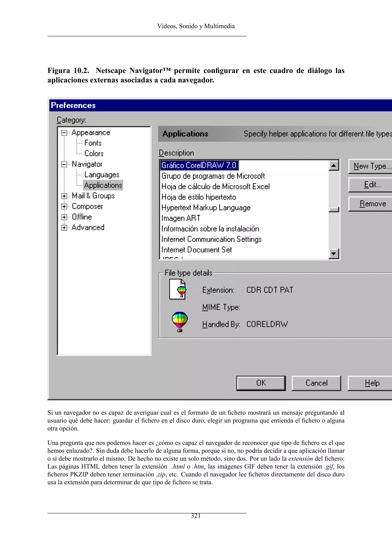Screen dimensions: 392x555
Task: Expand the Mail & Groups node
Action: click(x=64, y=196)
